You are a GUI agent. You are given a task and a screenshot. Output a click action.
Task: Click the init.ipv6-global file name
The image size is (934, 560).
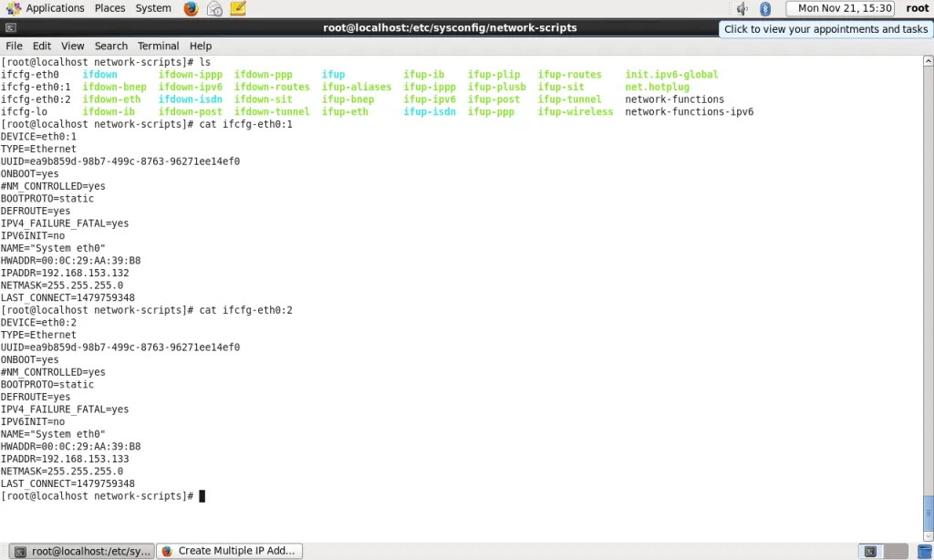pos(671,75)
